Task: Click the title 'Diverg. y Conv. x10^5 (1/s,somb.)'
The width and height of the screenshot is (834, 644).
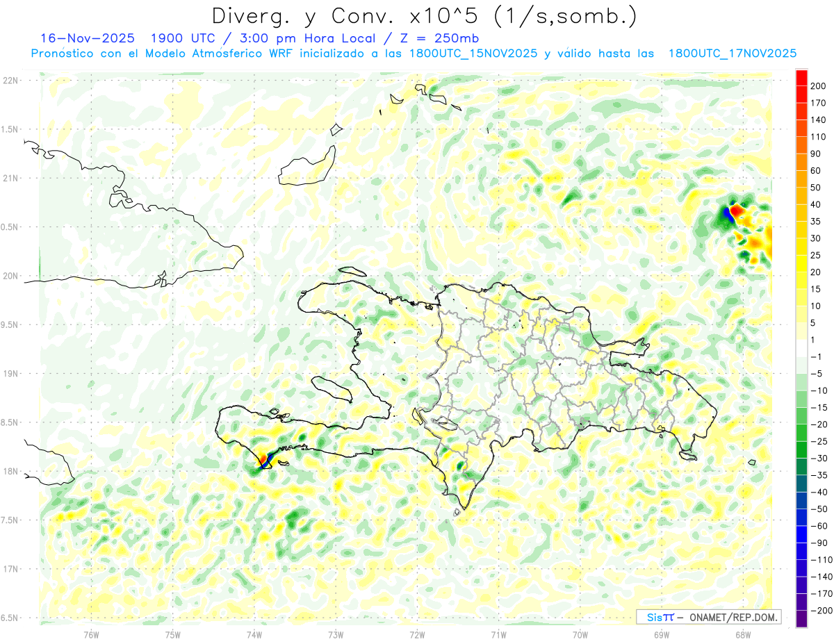Action: point(424,15)
